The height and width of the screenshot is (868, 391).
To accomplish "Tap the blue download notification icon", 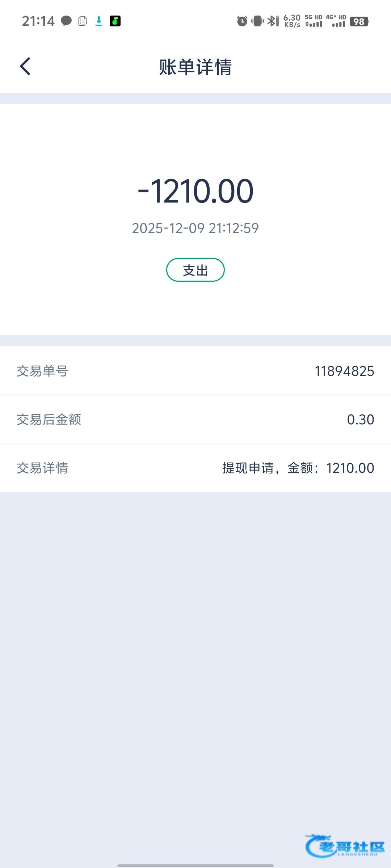I will click(x=99, y=21).
